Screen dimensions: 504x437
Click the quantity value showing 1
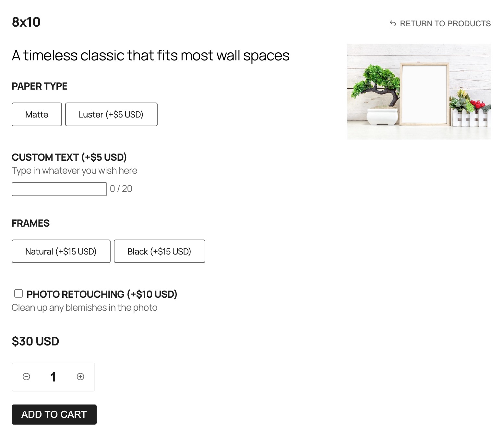(x=53, y=377)
